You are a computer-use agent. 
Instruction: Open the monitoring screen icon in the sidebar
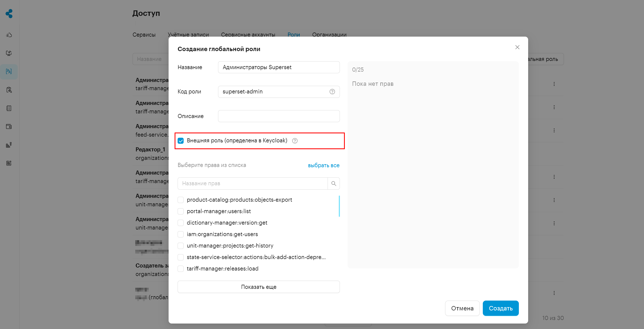click(x=9, y=53)
